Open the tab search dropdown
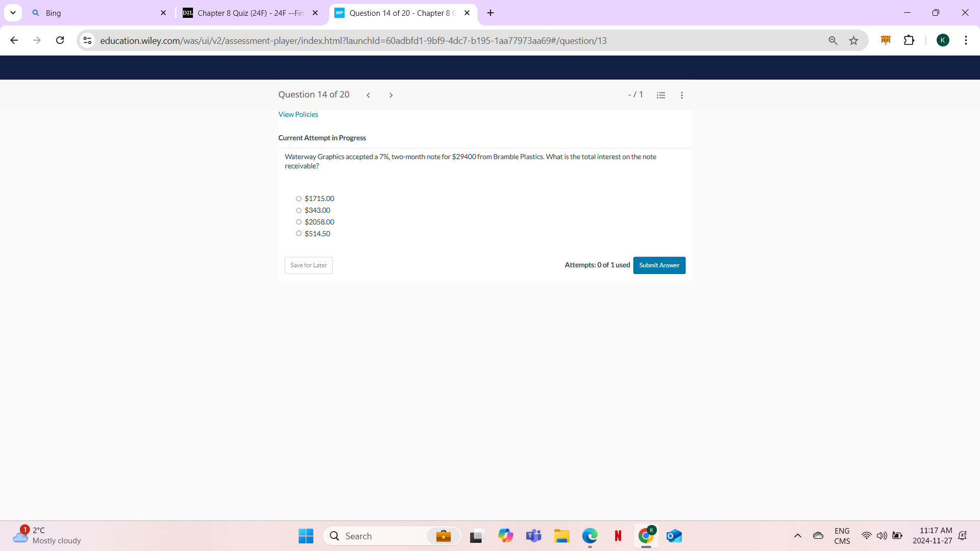The width and height of the screenshot is (980, 551). coord(13,13)
